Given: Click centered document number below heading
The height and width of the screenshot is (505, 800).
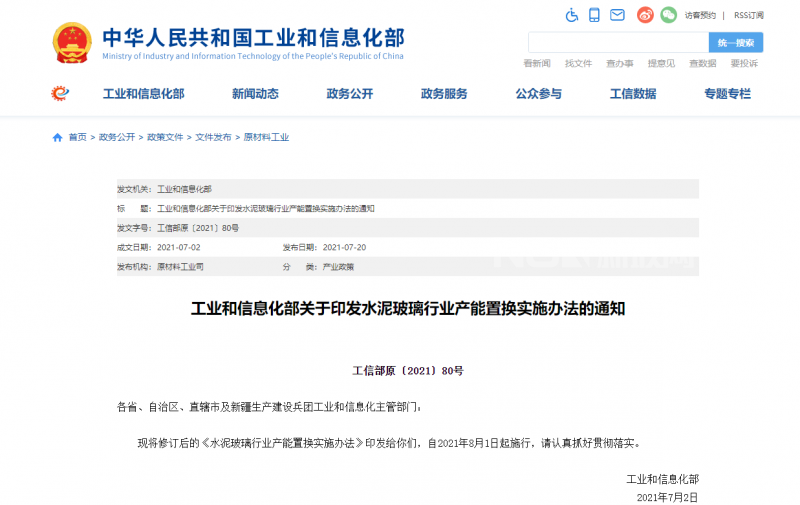Looking at the screenshot, I should tap(408, 371).
